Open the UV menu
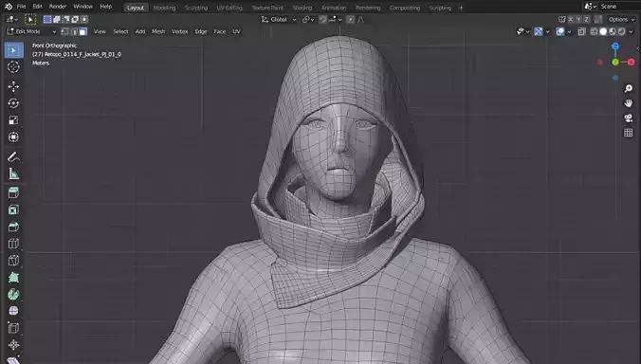The width and height of the screenshot is (641, 364). click(x=236, y=31)
